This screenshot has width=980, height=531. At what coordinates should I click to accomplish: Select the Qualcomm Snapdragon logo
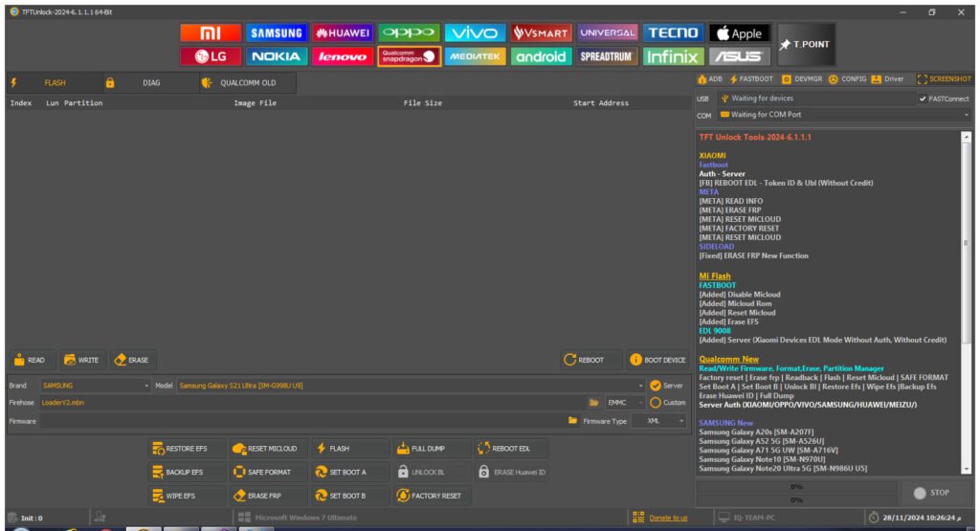click(x=409, y=56)
